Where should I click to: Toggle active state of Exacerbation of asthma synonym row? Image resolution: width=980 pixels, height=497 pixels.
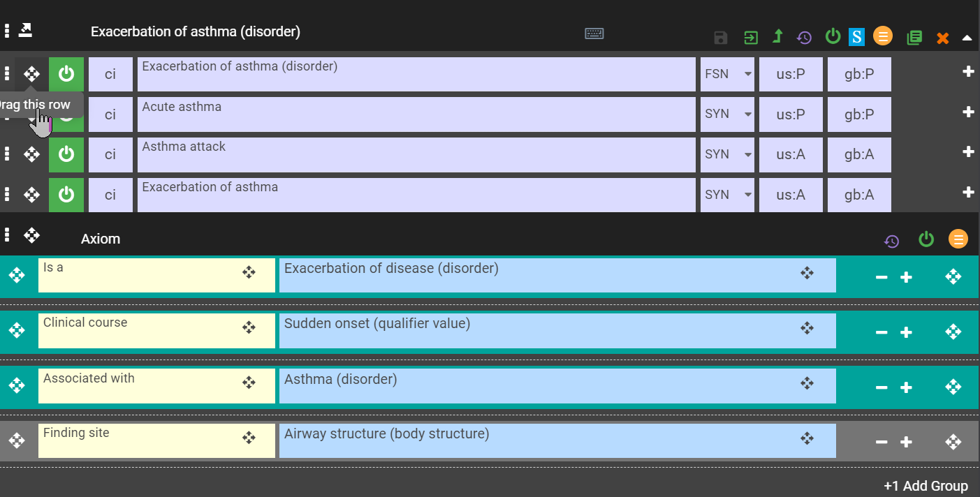coord(66,195)
